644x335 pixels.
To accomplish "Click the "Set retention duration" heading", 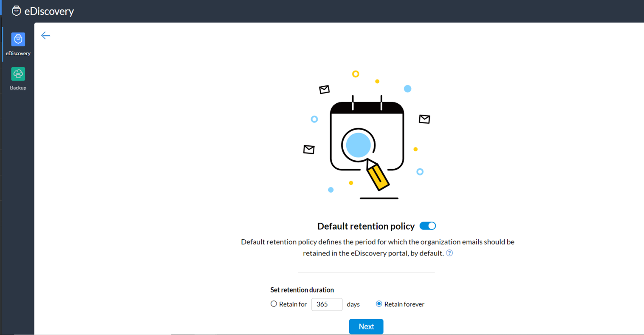I will [x=302, y=290].
